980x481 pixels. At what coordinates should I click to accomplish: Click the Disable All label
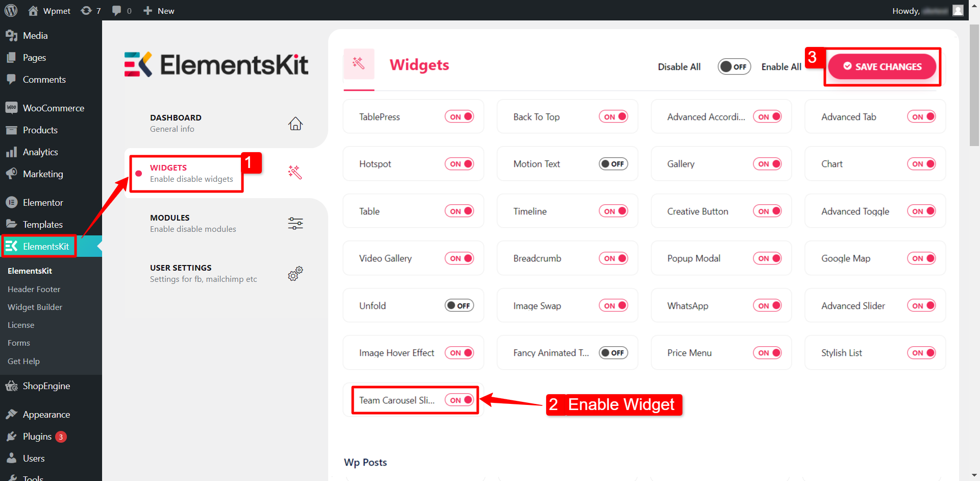679,67
